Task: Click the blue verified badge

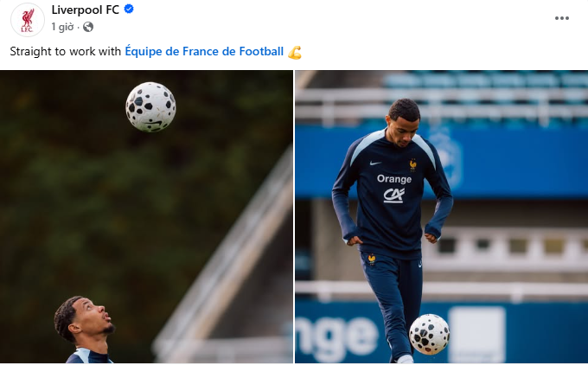Action: pyautogui.click(x=129, y=10)
